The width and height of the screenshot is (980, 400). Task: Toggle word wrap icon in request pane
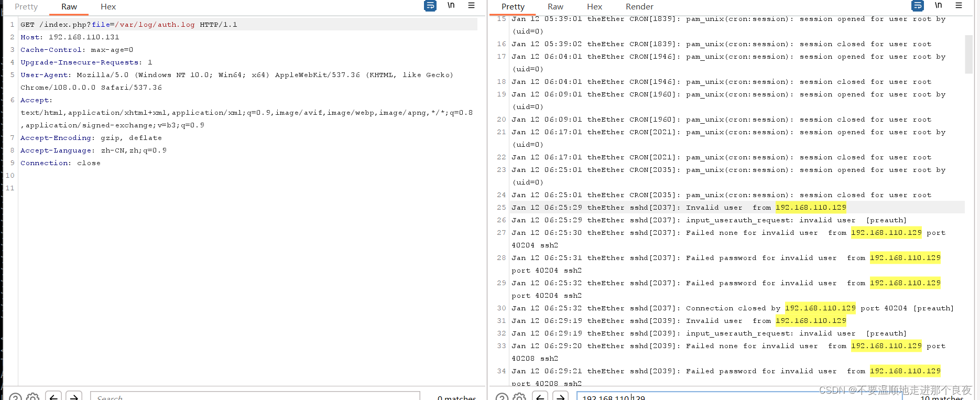coord(430,6)
